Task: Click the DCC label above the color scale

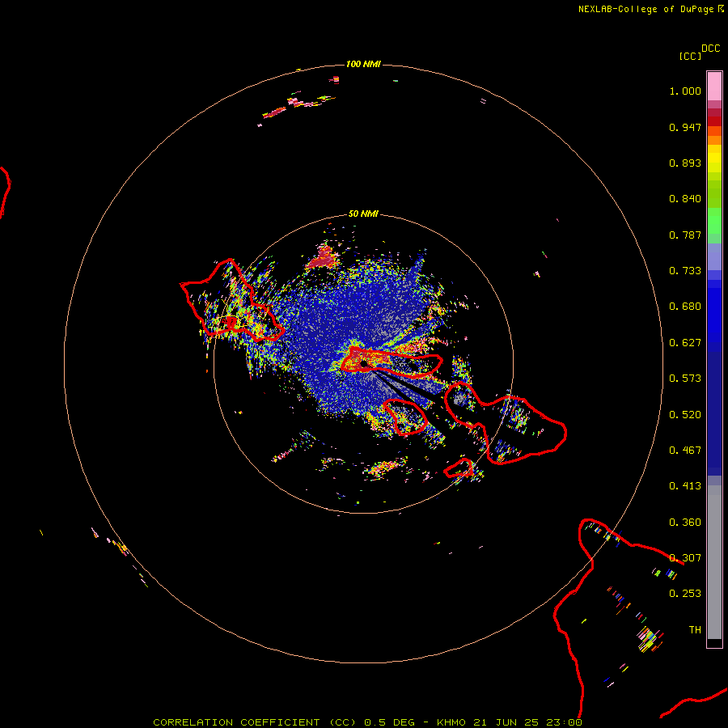Action: 710,49
